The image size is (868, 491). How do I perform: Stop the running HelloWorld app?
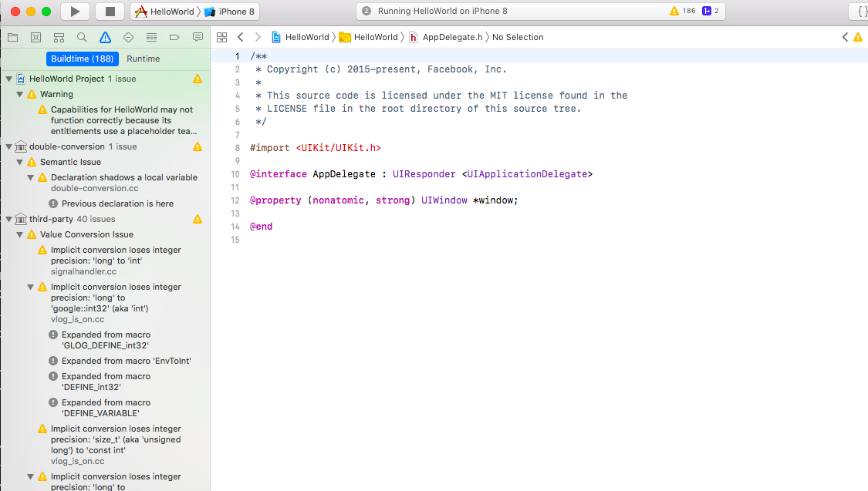tap(110, 11)
